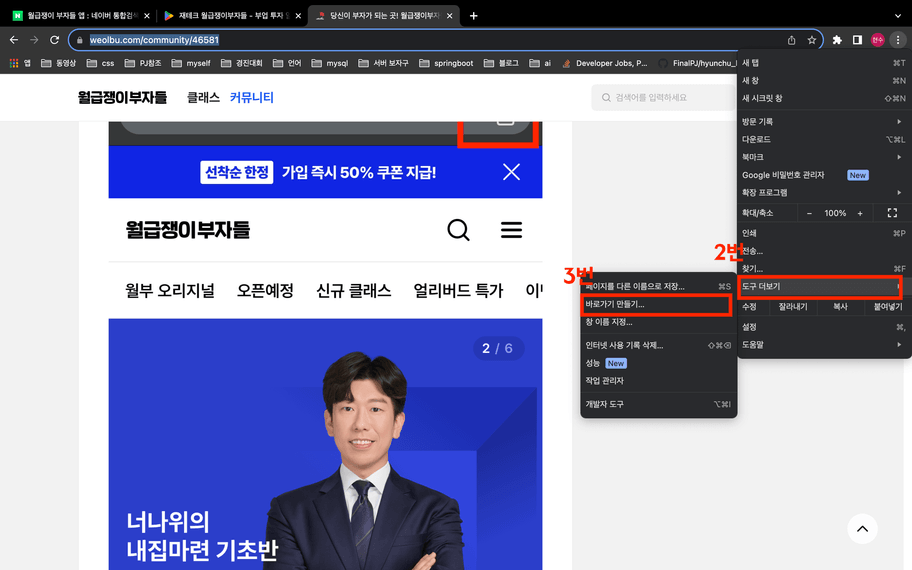
Task: Click the browser forward arrow
Action: pos(34,40)
